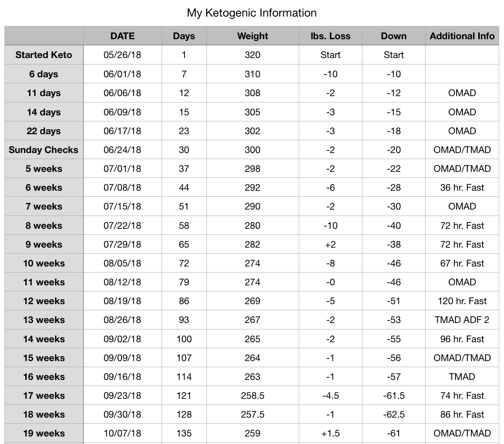Viewport: 504px width, 444px height.
Task: Select the weight cell showing 258.5
Action: 252,395
